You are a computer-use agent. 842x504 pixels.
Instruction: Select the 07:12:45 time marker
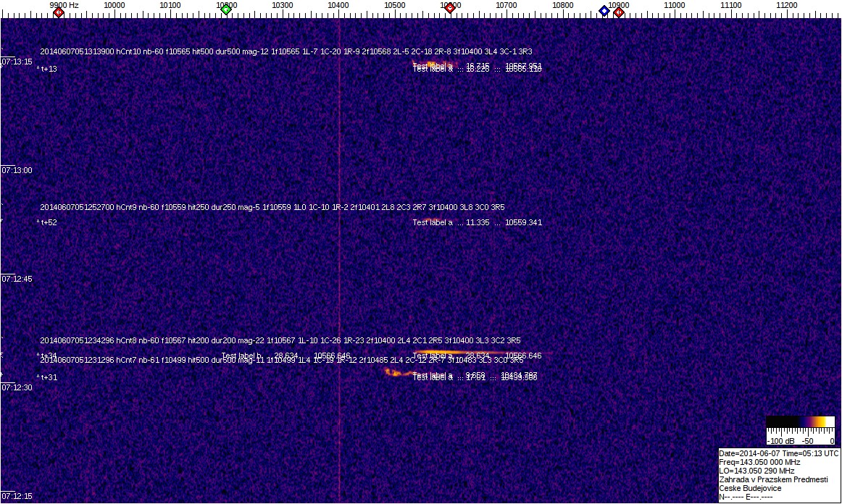pyautogui.click(x=17, y=280)
